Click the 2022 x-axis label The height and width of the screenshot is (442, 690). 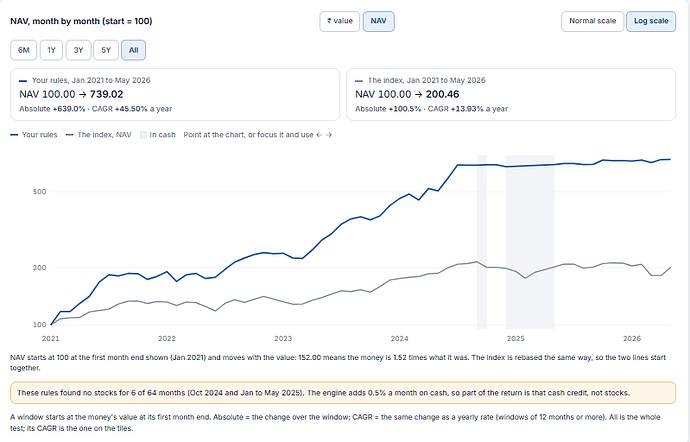pos(167,339)
